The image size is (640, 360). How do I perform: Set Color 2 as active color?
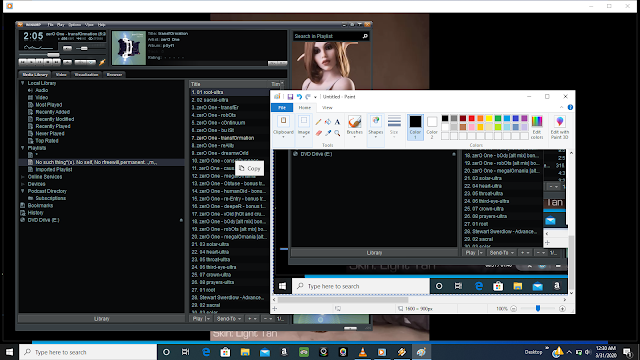[432, 127]
